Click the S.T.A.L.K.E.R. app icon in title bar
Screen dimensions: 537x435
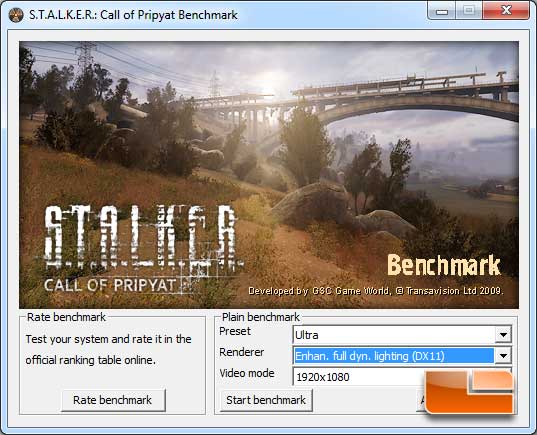coord(15,15)
